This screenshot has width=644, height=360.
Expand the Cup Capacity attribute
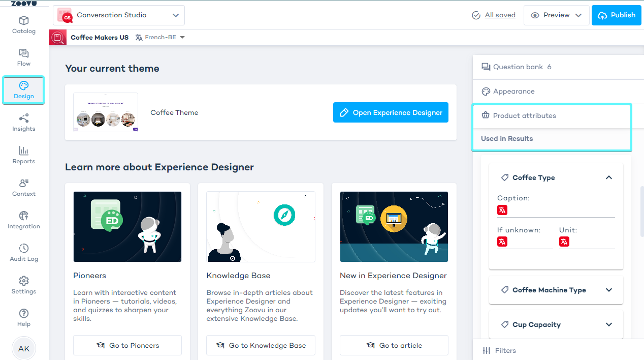[x=609, y=324]
